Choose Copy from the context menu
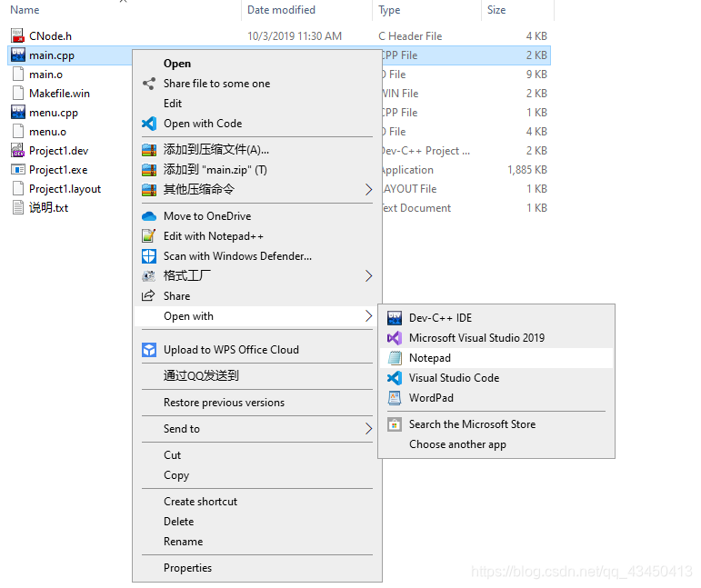Screen dimensions: 701x588 point(257,475)
